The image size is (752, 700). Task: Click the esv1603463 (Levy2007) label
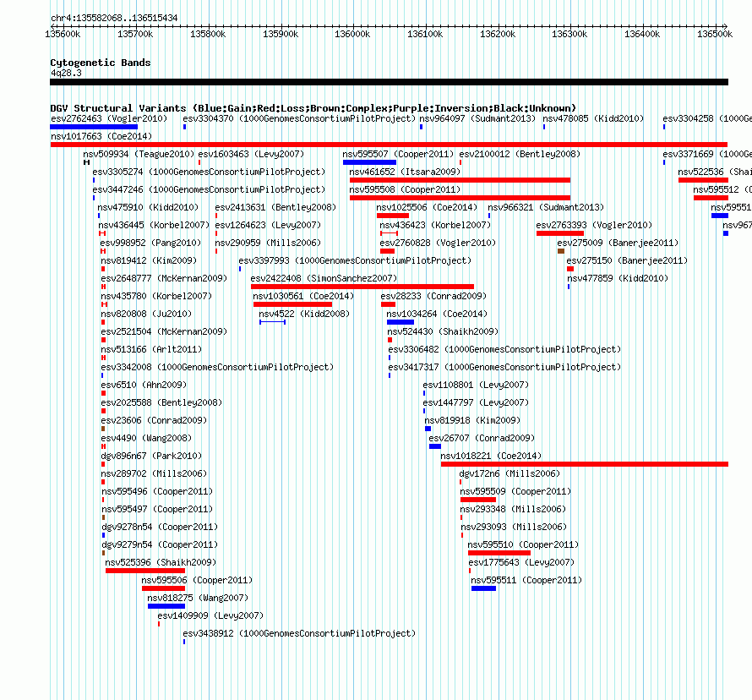(251, 154)
